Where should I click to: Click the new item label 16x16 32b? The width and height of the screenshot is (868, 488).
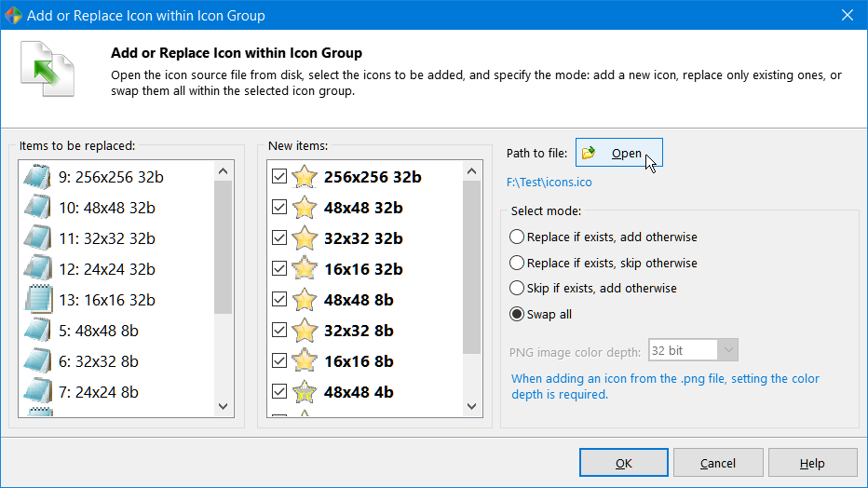click(363, 269)
